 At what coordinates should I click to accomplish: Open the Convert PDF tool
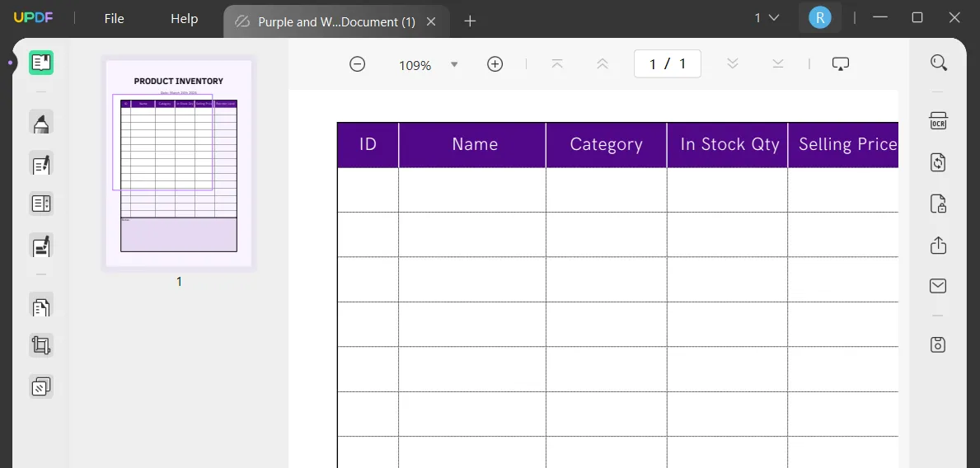tap(938, 162)
